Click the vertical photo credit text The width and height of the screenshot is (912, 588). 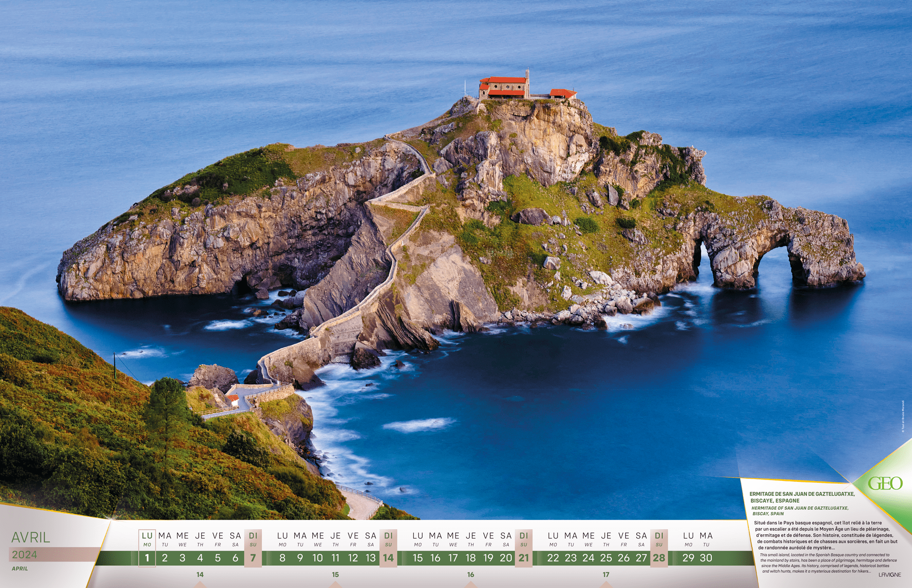(903, 416)
